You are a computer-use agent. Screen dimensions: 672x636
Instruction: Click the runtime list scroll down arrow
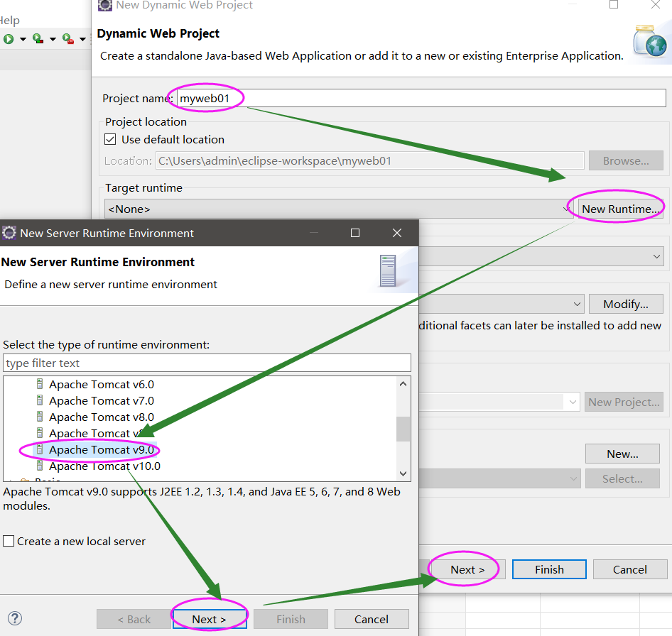pyautogui.click(x=403, y=473)
